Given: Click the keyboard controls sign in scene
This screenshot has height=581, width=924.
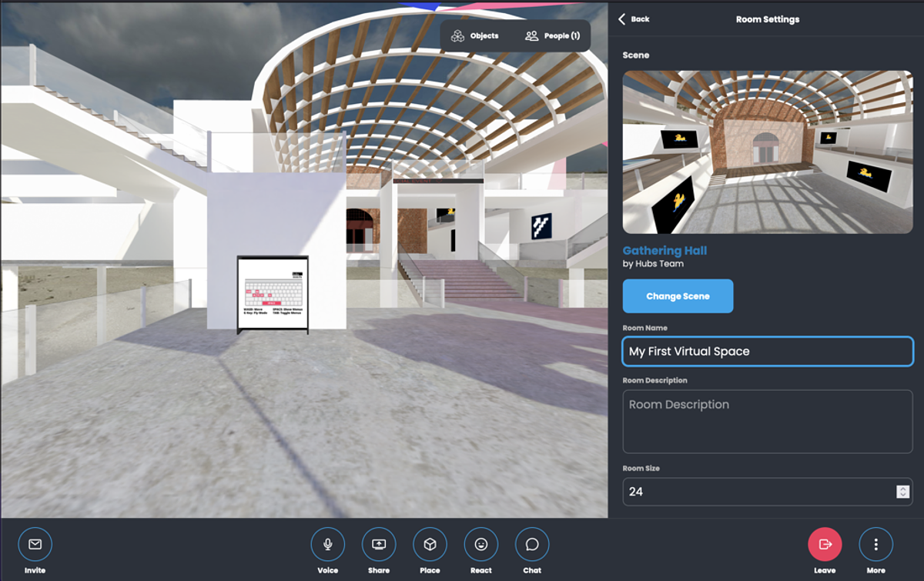Looking at the screenshot, I should point(273,295).
